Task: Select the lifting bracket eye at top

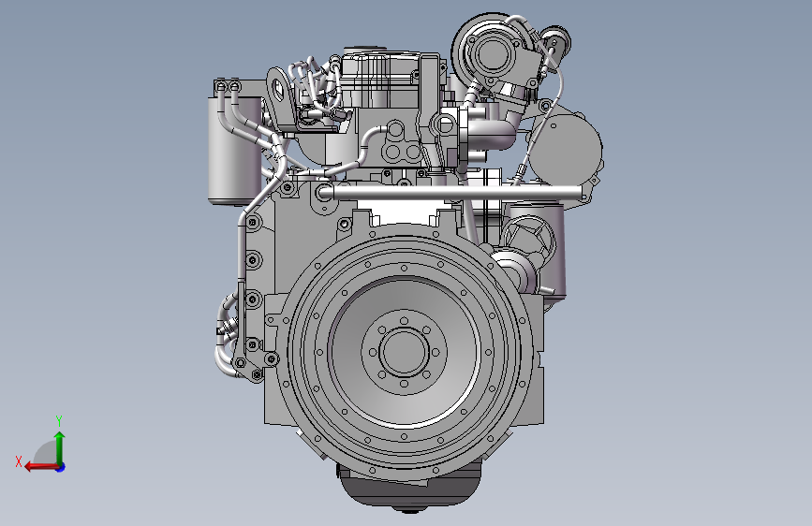Action: [280, 92]
